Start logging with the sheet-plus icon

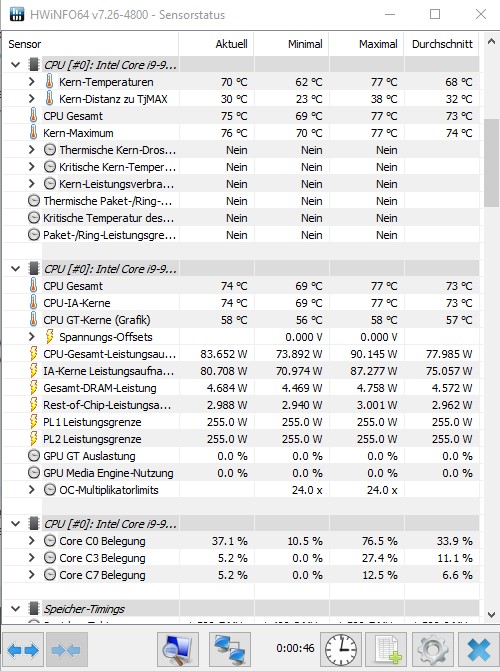click(387, 650)
